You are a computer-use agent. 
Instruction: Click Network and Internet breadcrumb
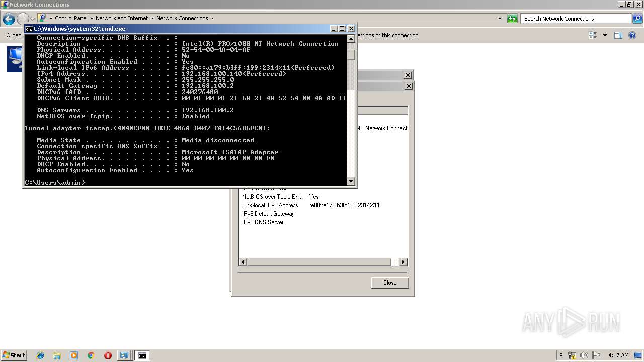(x=122, y=18)
